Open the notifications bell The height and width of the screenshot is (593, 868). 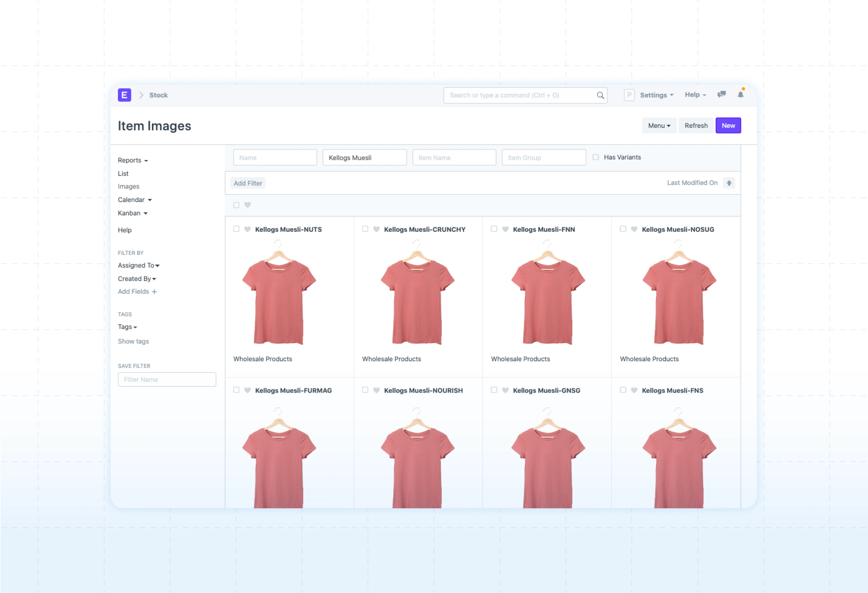740,95
